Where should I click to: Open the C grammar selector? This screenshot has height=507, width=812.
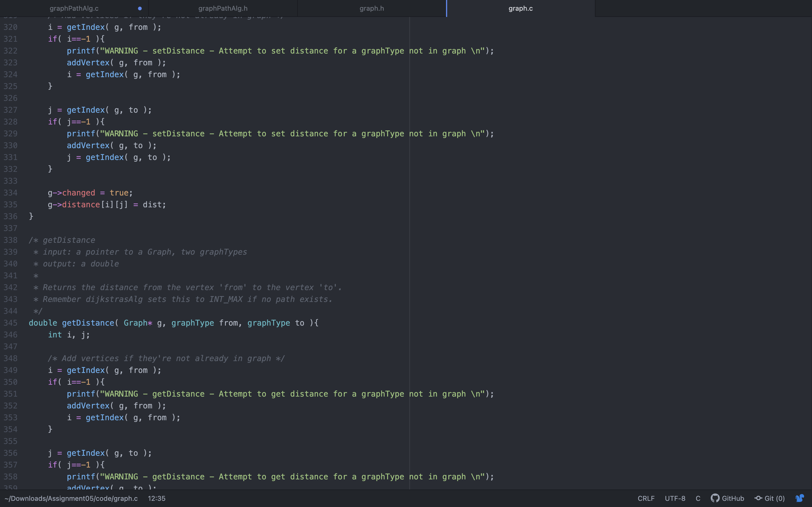tap(698, 498)
